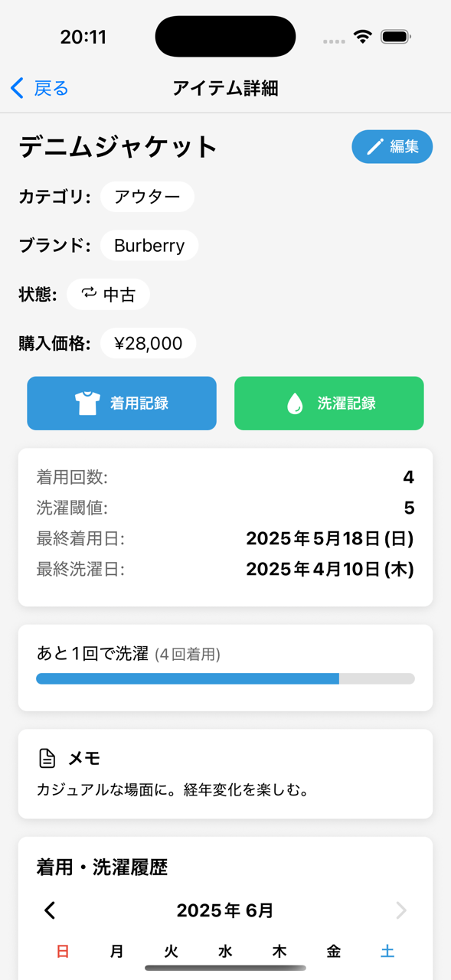The image size is (451, 980).
Task: Tap the T-shirt icon for wear log
Action: coord(87,403)
